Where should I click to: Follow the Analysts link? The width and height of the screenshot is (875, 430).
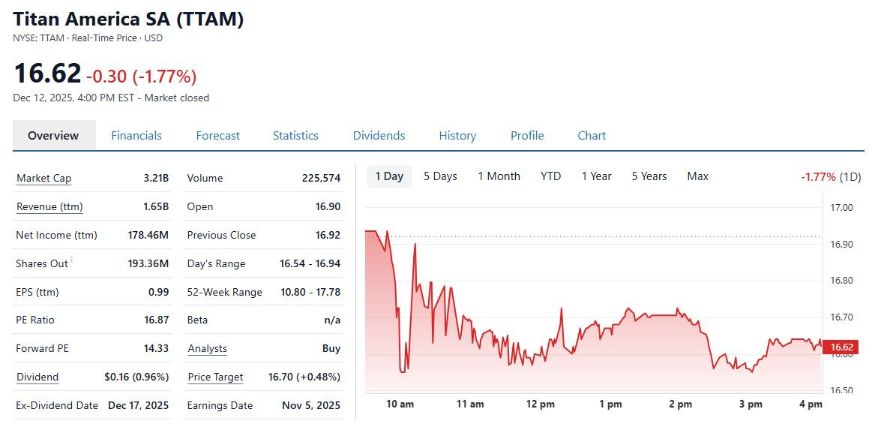pos(207,349)
